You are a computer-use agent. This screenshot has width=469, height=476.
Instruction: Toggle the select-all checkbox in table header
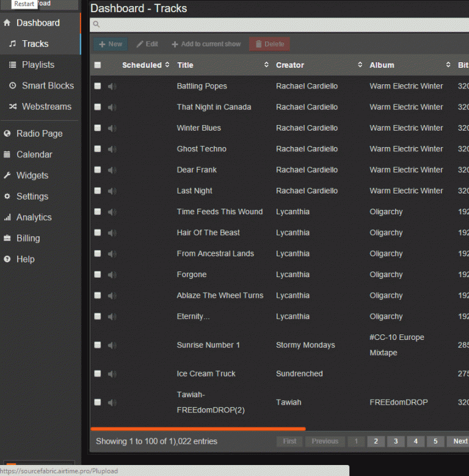pos(98,65)
